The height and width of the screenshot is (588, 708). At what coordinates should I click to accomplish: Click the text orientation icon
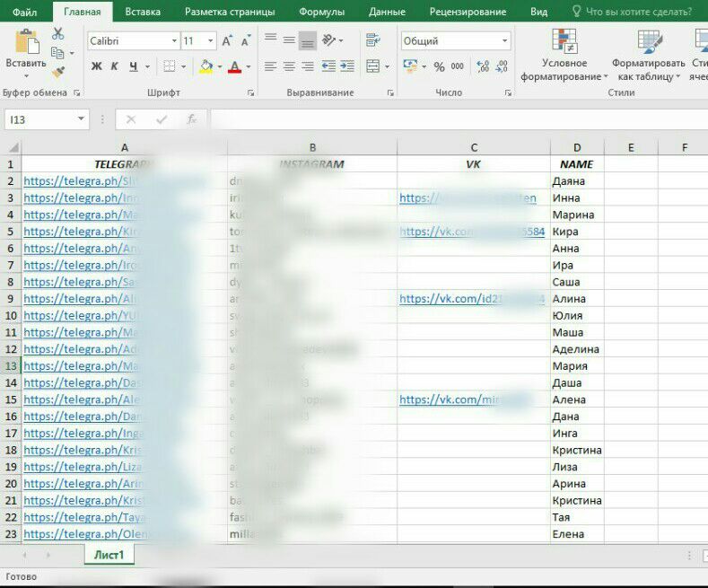coord(329,40)
